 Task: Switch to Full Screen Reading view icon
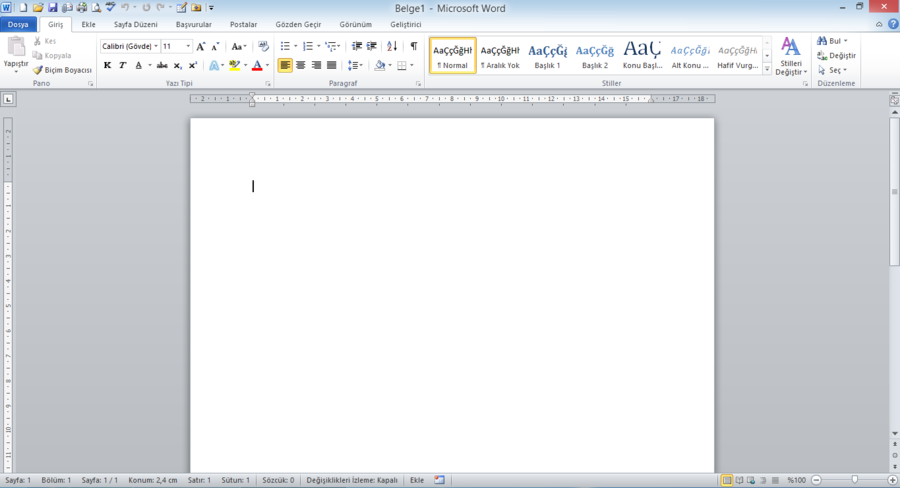pyautogui.click(x=739, y=480)
